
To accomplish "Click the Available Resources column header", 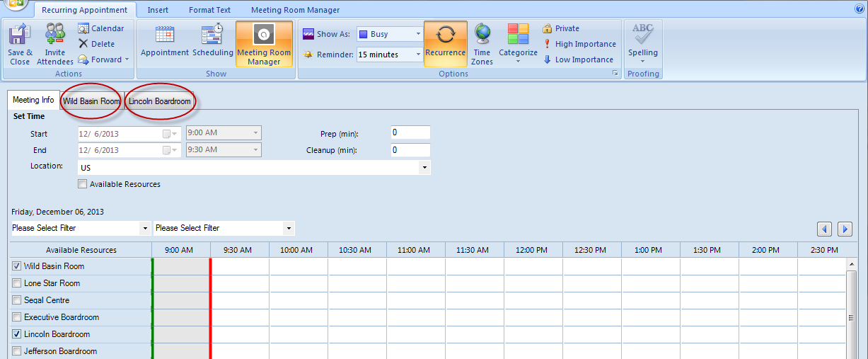I will (x=81, y=250).
